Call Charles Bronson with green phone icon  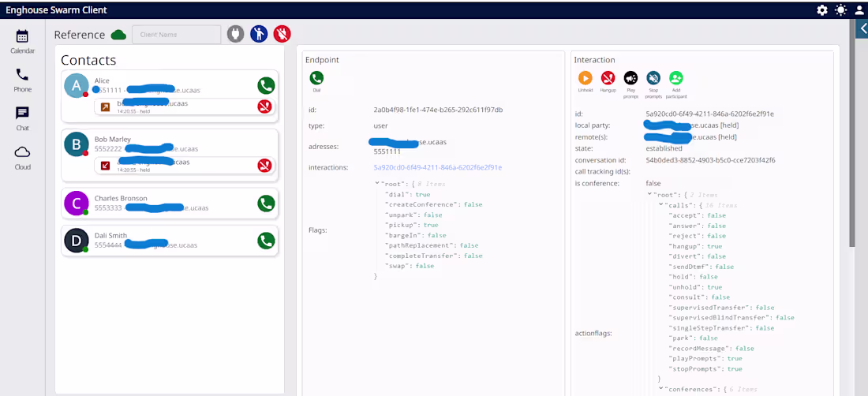(266, 204)
